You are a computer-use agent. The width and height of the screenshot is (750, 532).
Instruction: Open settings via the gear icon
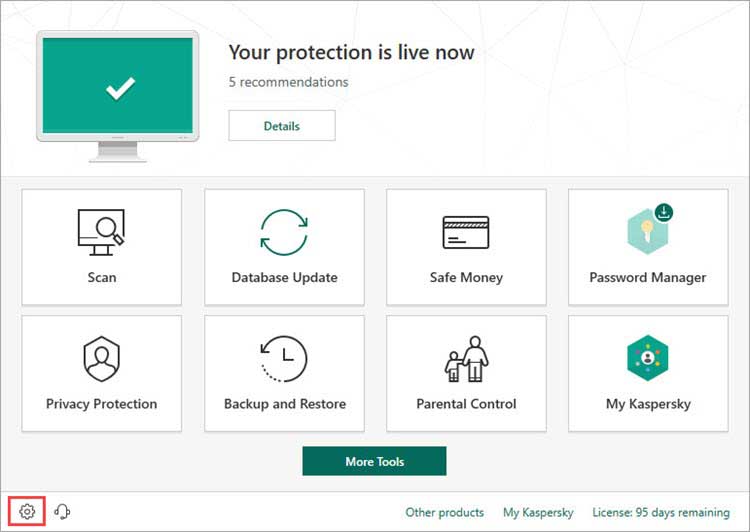tap(27, 511)
